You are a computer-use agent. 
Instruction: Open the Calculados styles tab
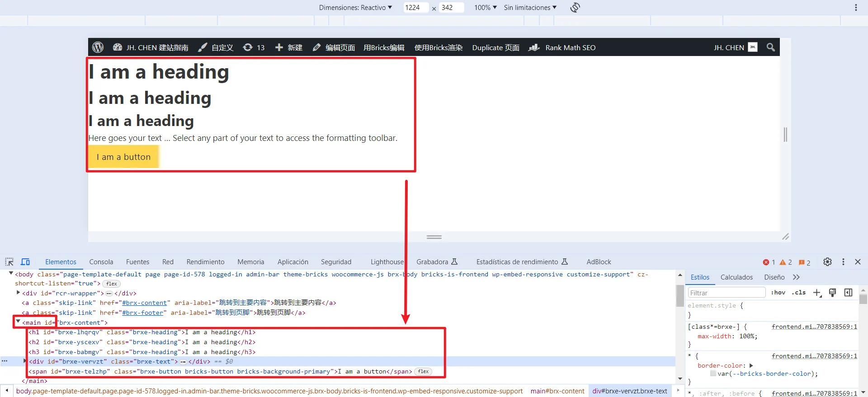pos(736,277)
